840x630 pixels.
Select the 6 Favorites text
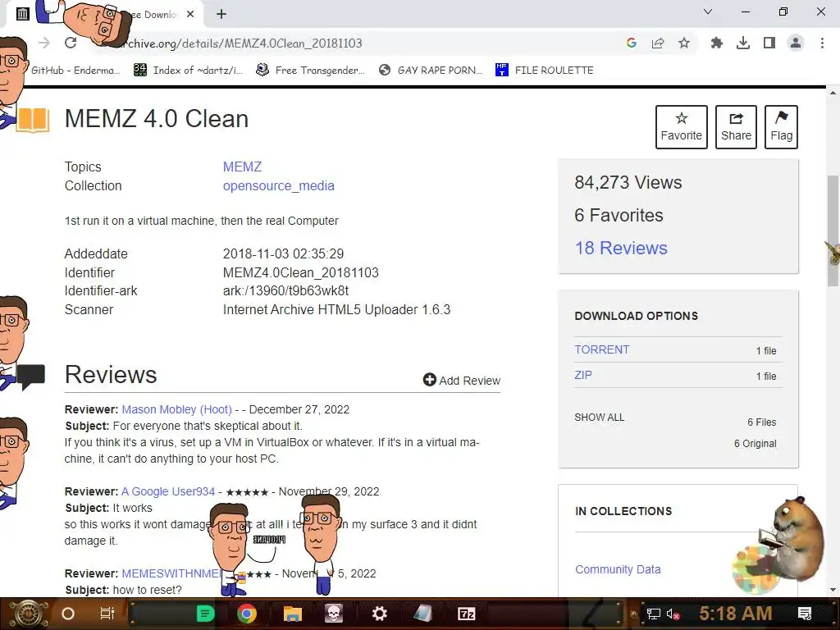click(619, 215)
